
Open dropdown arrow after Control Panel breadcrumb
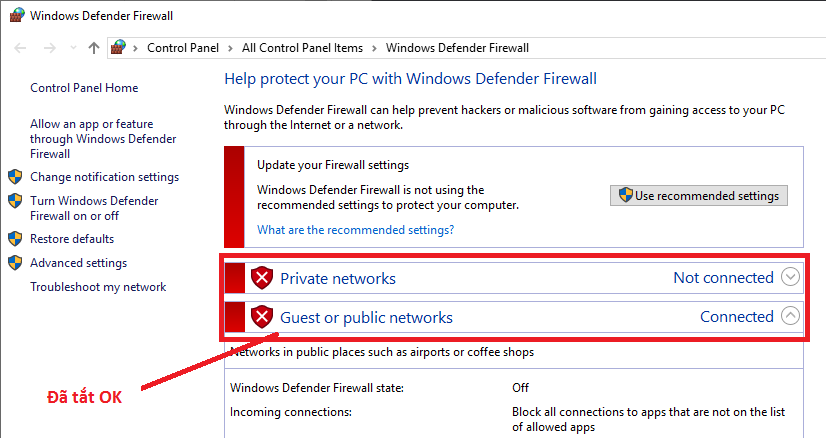[230, 48]
